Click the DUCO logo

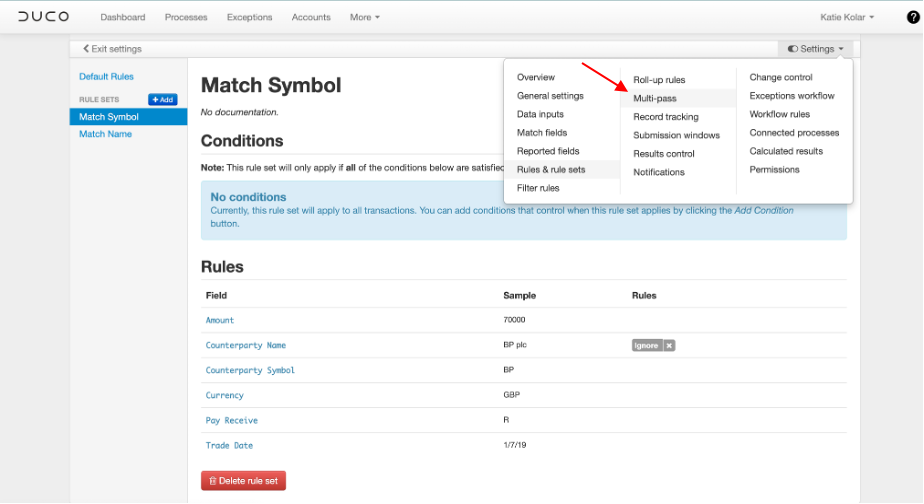(44, 17)
